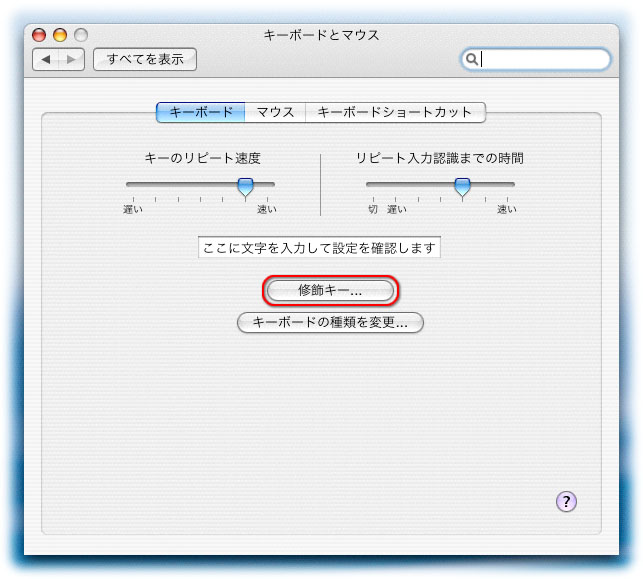Open the キーボードショートカット tab
643x579 pixels.
tap(395, 112)
